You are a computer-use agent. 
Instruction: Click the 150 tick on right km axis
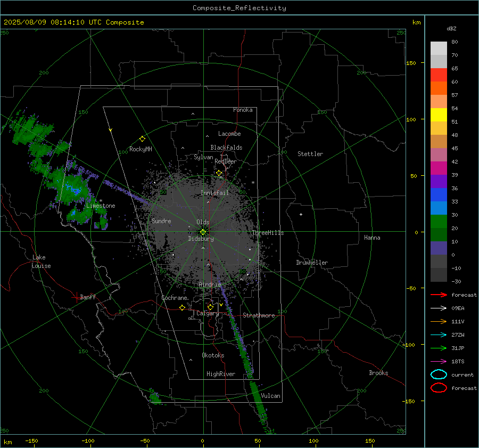pos(411,63)
